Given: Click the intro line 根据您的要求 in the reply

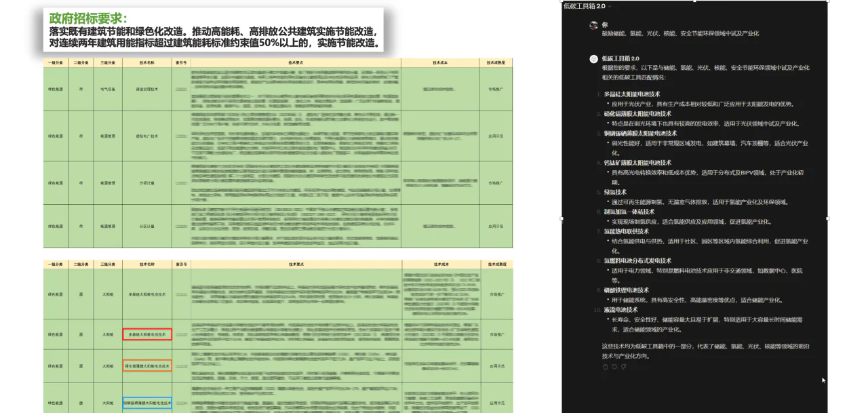Looking at the screenshot, I should point(705,73).
